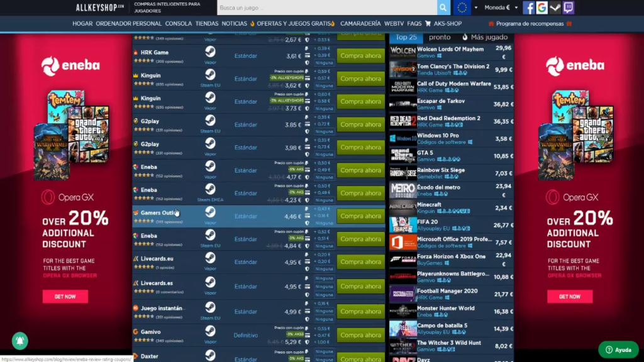This screenshot has width=644, height=362.
Task: Open the CAMARADERÍA menu
Action: [x=360, y=24]
